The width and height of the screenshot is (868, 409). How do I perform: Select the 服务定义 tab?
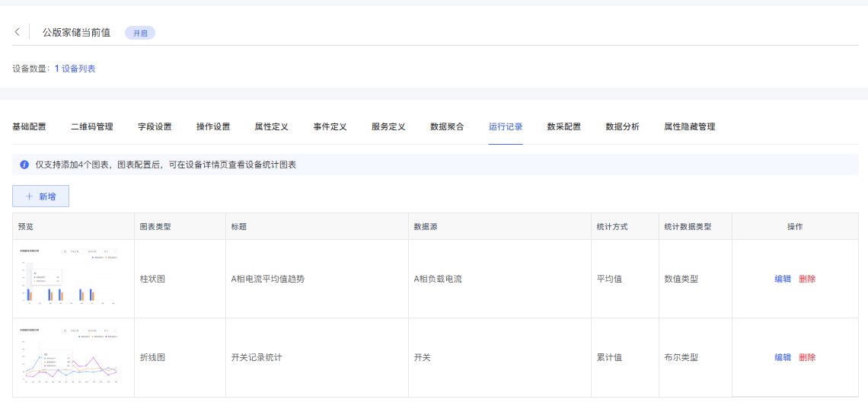[x=388, y=126]
